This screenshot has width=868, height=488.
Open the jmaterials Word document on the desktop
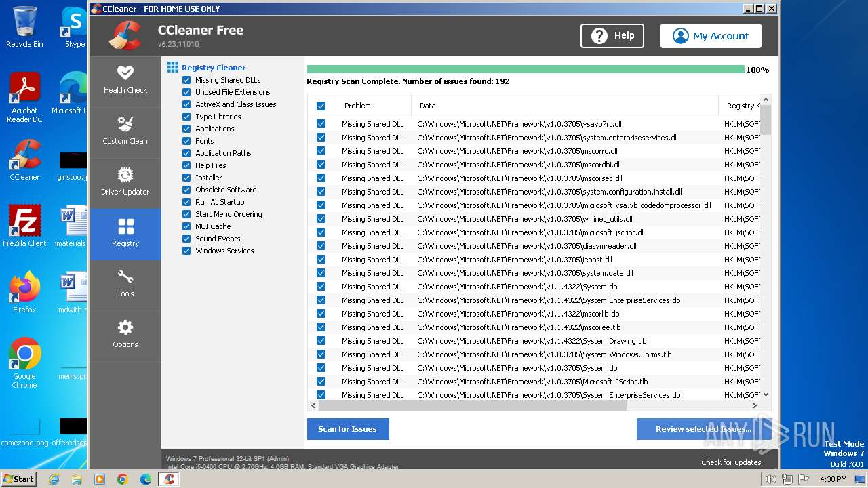(72, 226)
